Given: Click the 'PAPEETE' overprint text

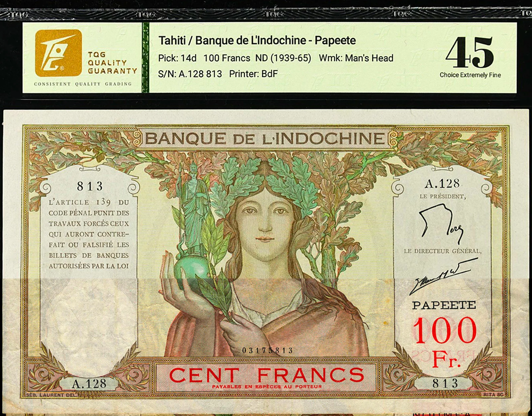Looking at the screenshot, I should tap(444, 305).
